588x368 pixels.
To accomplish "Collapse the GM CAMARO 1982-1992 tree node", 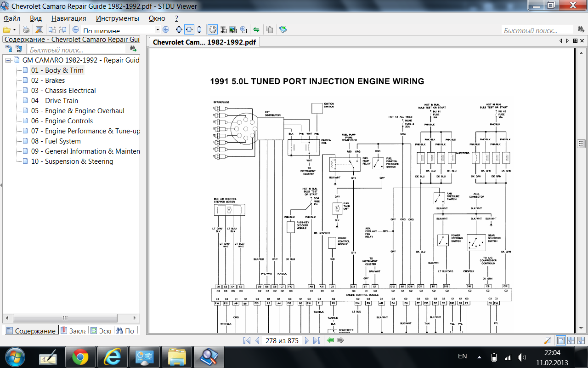I will tap(8, 60).
